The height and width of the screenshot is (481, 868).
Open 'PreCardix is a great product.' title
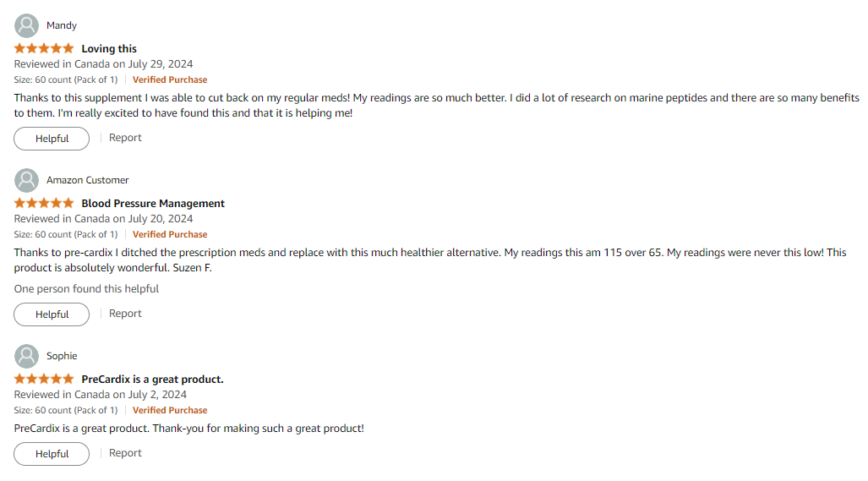point(152,380)
